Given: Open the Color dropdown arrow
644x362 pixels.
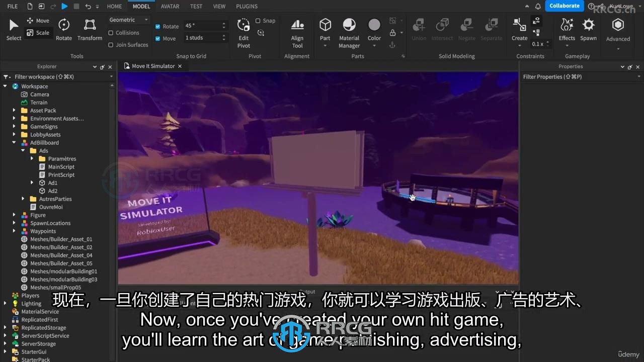Looking at the screenshot, I should tap(374, 46).
